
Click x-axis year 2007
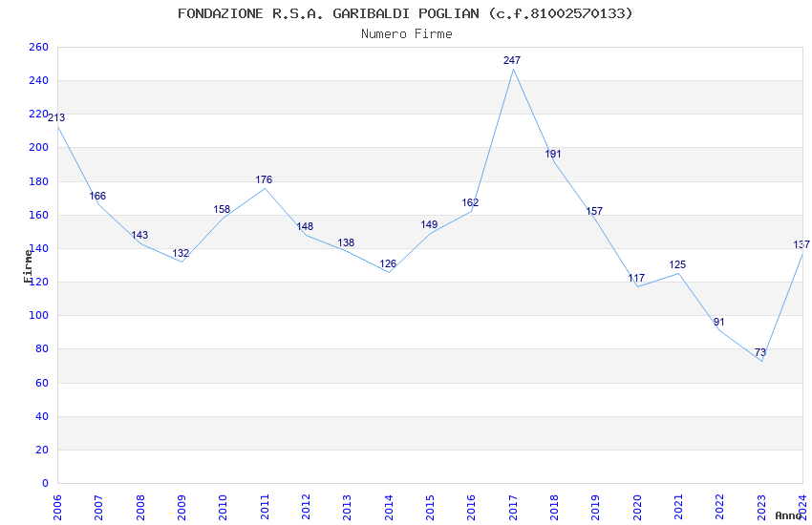[x=98, y=508]
